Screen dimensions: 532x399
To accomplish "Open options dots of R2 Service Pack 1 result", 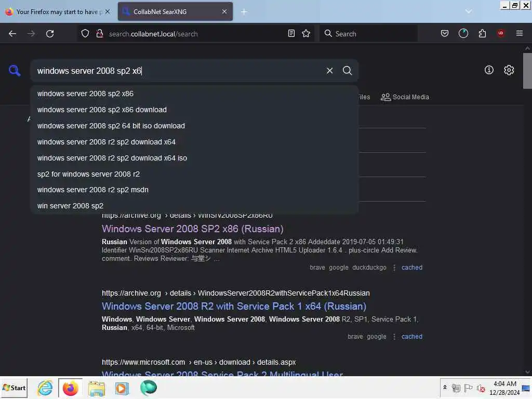I will click(x=394, y=337).
